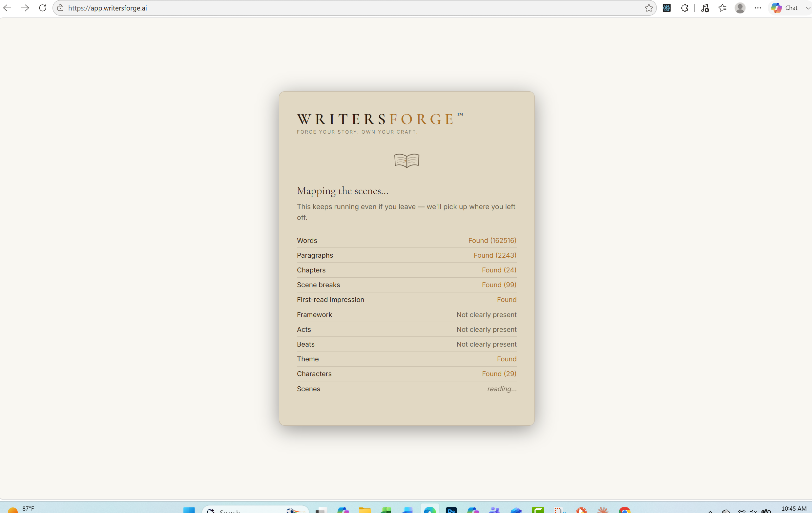
Task: Click the Acts 'Not clearly present' status
Action: pyautogui.click(x=486, y=330)
